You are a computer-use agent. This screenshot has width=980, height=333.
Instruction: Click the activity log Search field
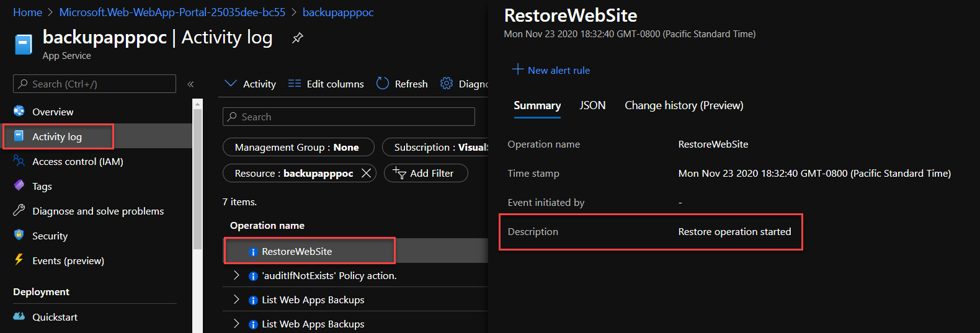(349, 117)
